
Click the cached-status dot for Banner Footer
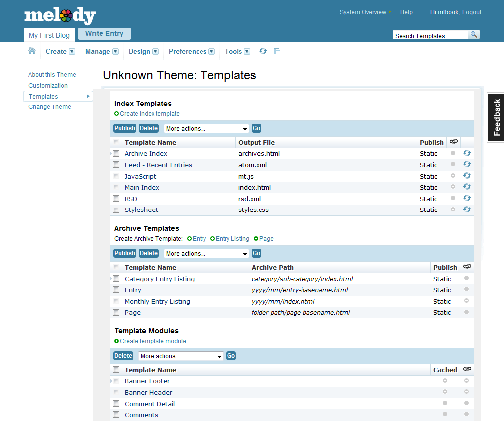[x=445, y=381]
